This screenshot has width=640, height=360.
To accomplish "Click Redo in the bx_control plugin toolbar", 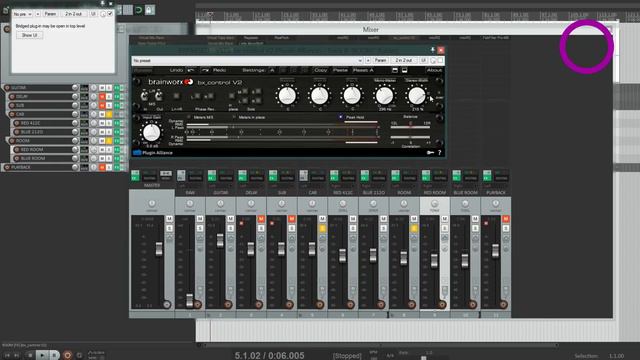I will (219, 70).
